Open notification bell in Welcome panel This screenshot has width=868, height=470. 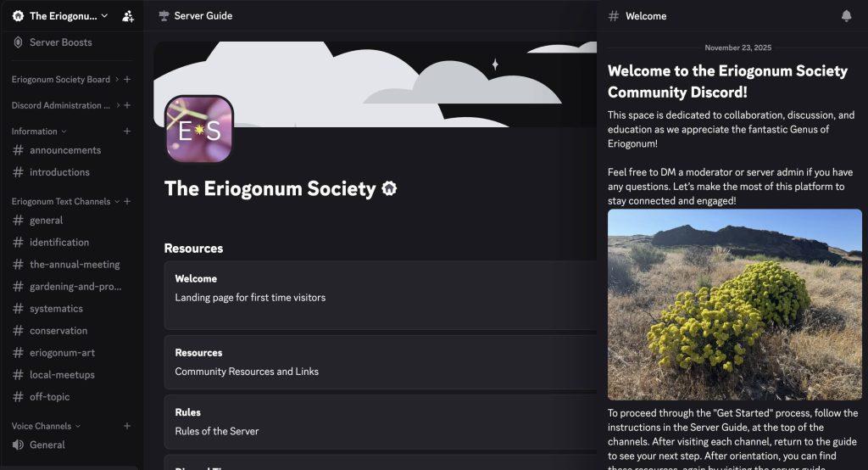pyautogui.click(x=846, y=16)
